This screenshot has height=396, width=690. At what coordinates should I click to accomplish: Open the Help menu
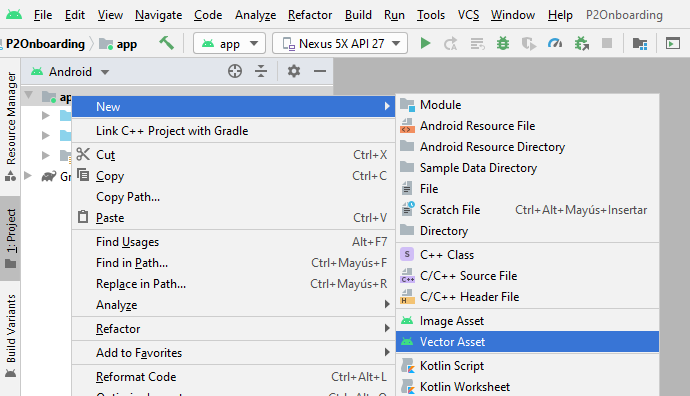point(560,15)
